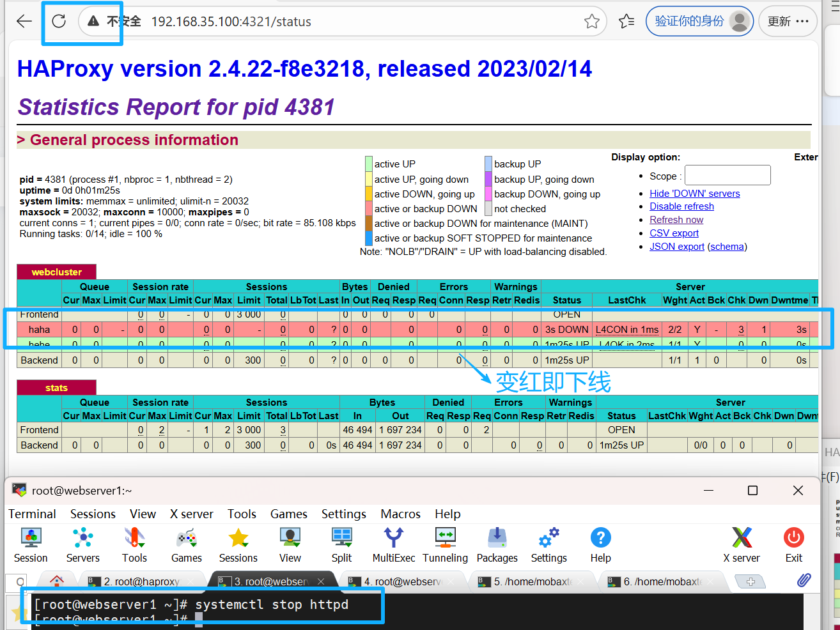Open the Games menu in menu bar
840x630 pixels.
(288, 514)
